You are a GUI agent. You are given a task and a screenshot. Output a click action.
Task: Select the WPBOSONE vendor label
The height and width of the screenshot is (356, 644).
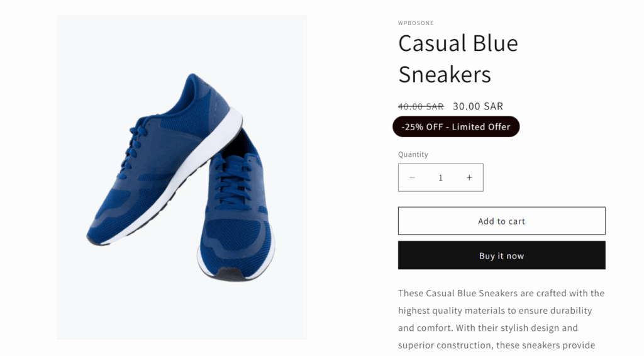pos(416,23)
